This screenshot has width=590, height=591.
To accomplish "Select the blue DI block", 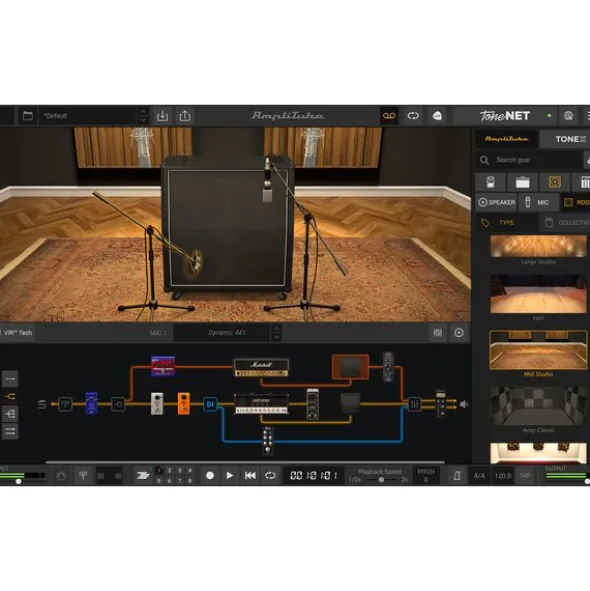I will 210,404.
